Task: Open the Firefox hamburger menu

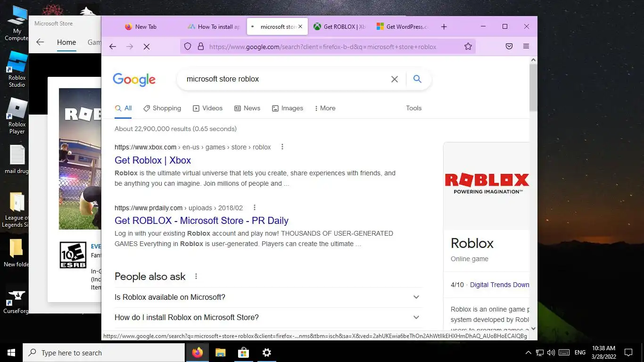Action: 526,47
